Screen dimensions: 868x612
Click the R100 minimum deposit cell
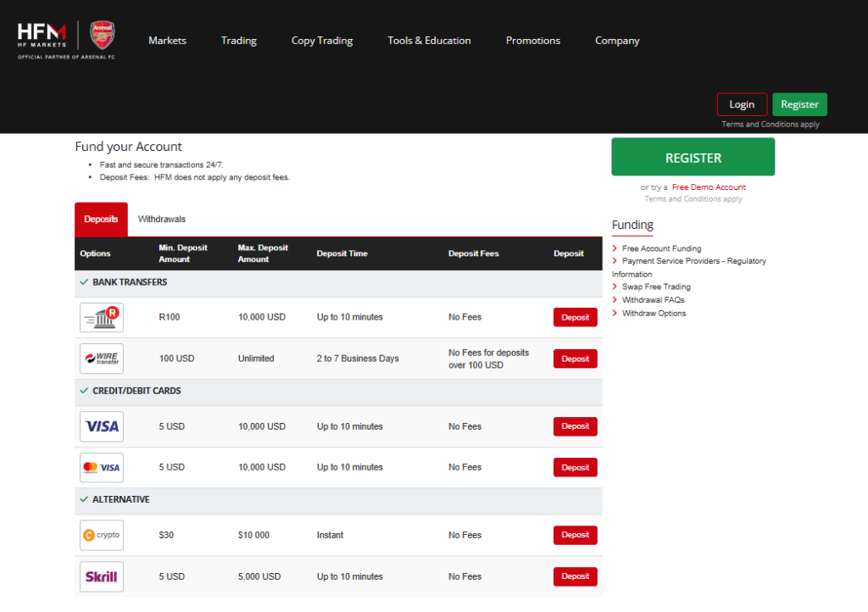170,317
